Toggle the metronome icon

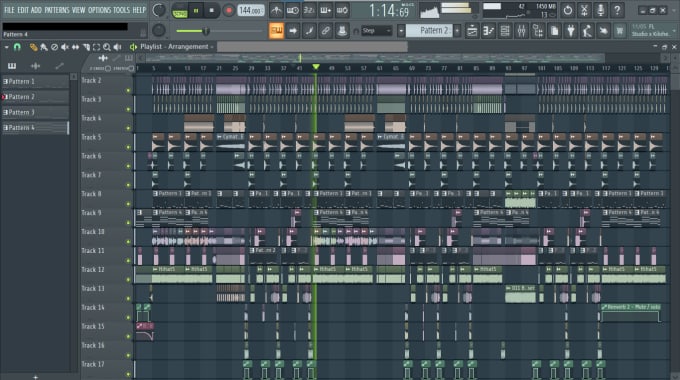click(276, 10)
